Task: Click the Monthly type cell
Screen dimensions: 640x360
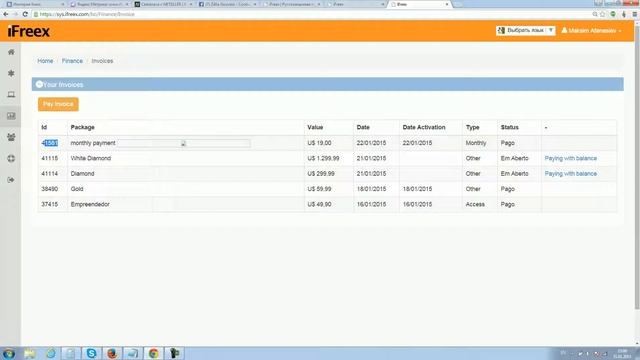Action: (476, 143)
